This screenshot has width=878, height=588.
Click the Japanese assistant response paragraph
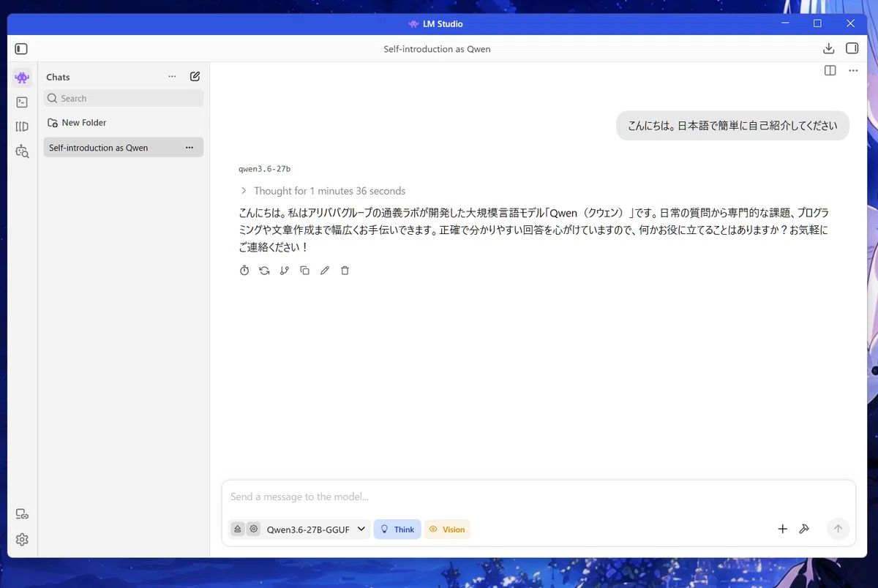tap(534, 230)
